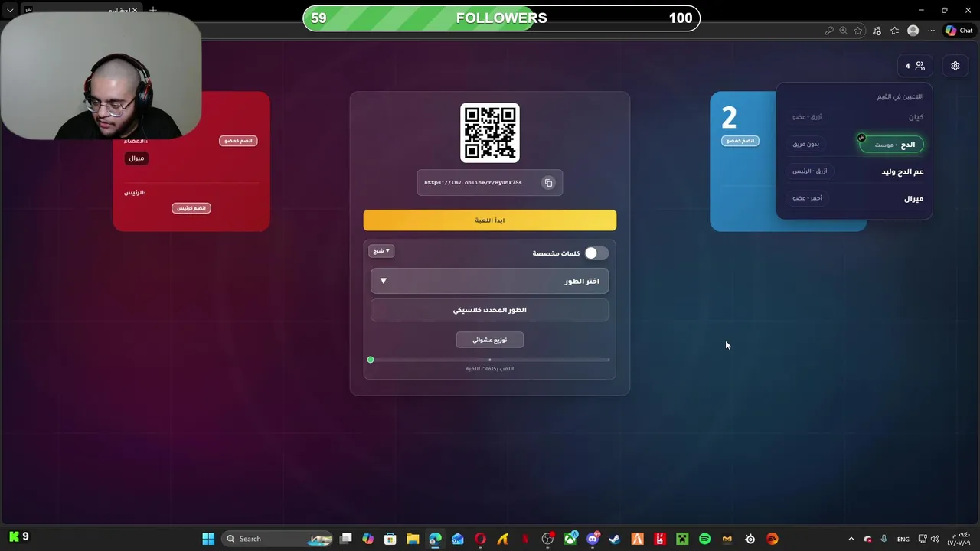Add this page to favorites star icon
Viewport: 980px width, 551px height.
[858, 31]
